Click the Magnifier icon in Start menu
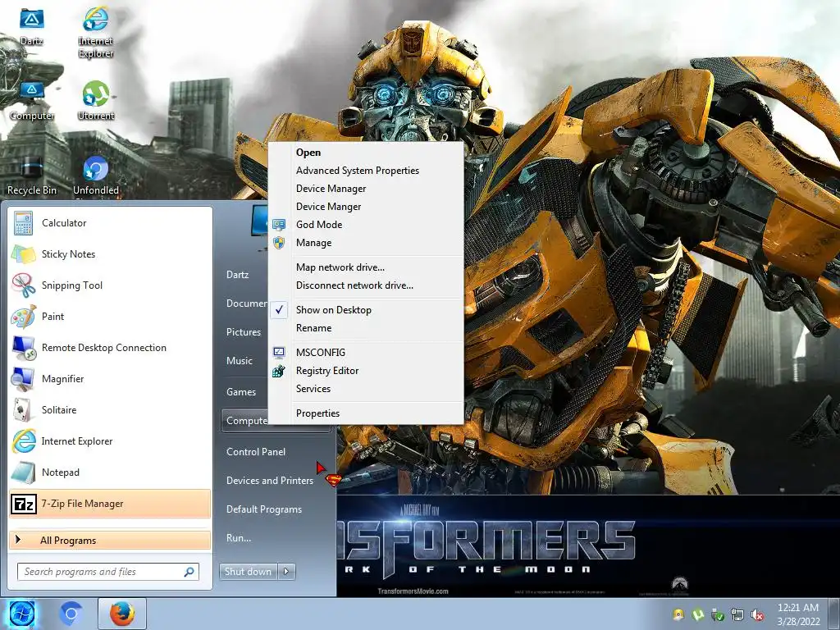The image size is (840, 630). click(x=24, y=379)
